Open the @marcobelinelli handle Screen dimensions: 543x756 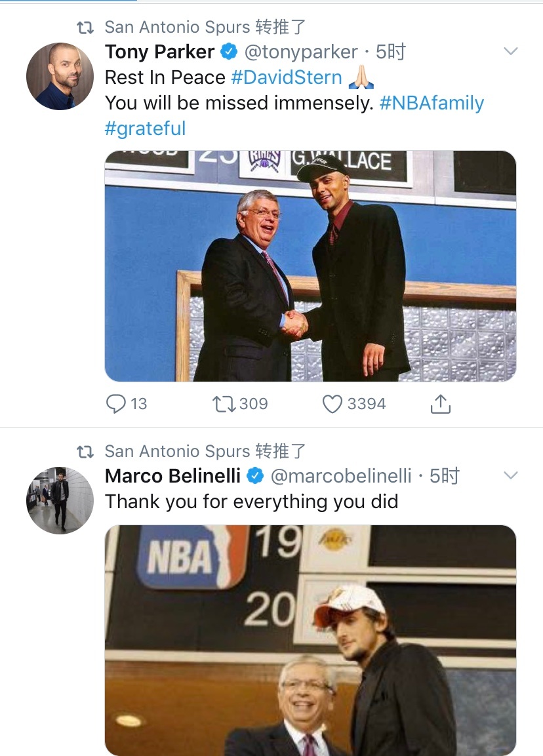tap(341, 476)
